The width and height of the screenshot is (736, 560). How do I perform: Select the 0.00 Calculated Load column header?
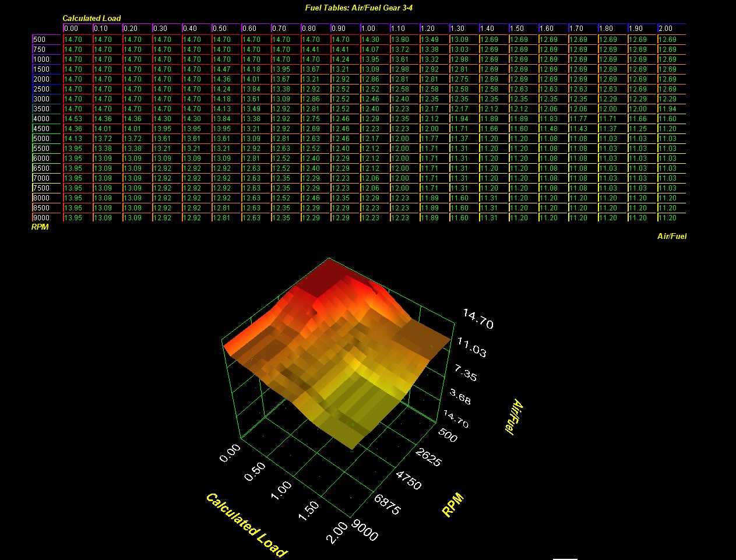78,28
